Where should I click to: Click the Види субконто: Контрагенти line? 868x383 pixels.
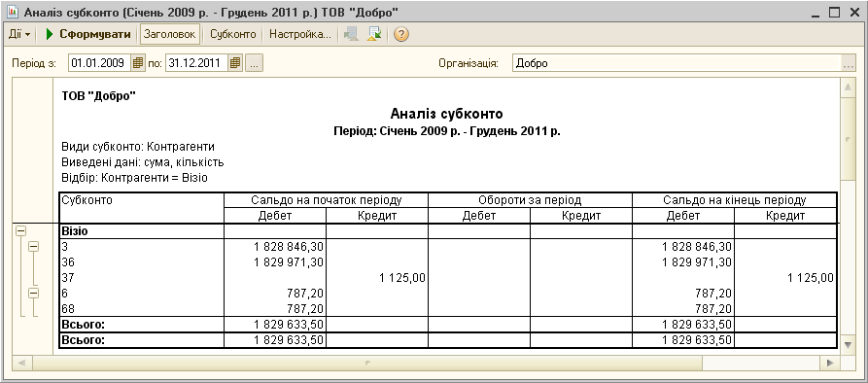(x=138, y=147)
